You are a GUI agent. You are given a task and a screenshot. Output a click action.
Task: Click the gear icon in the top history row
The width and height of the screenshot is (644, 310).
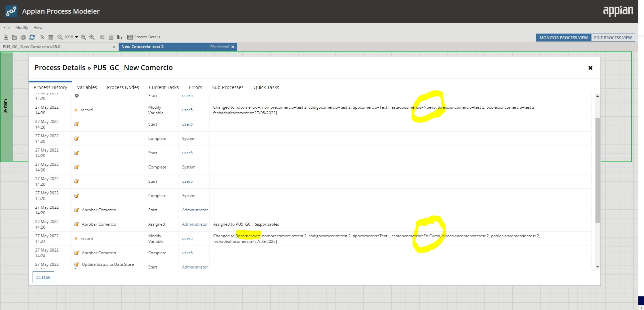(77, 96)
